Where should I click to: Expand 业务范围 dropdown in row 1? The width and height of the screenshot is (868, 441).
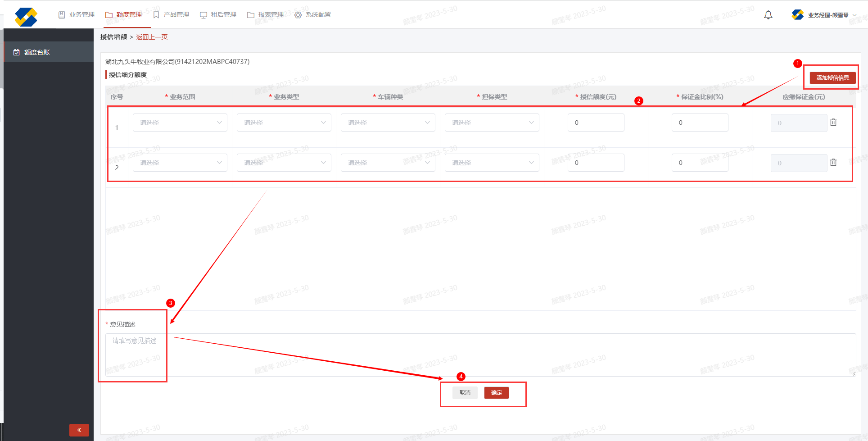coord(180,123)
